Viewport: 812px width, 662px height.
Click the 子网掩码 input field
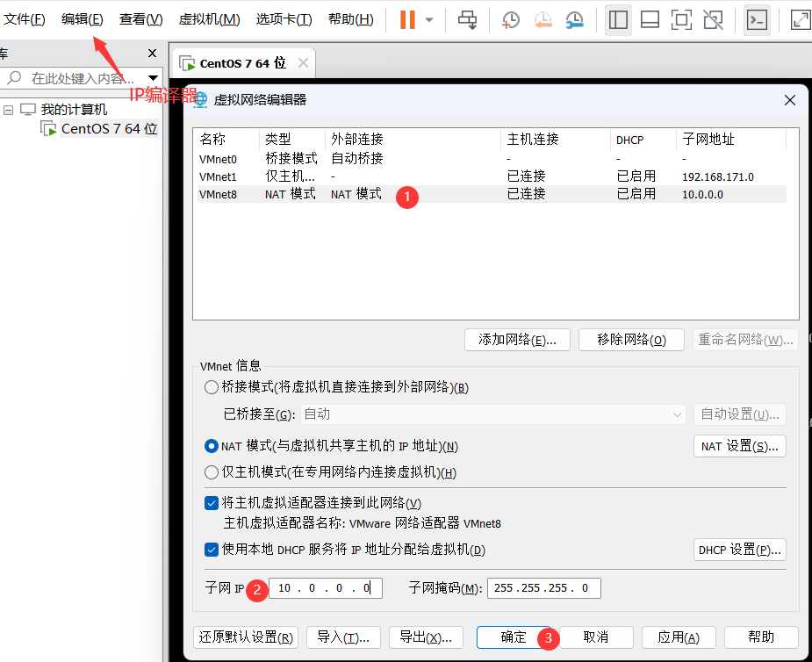click(x=543, y=588)
